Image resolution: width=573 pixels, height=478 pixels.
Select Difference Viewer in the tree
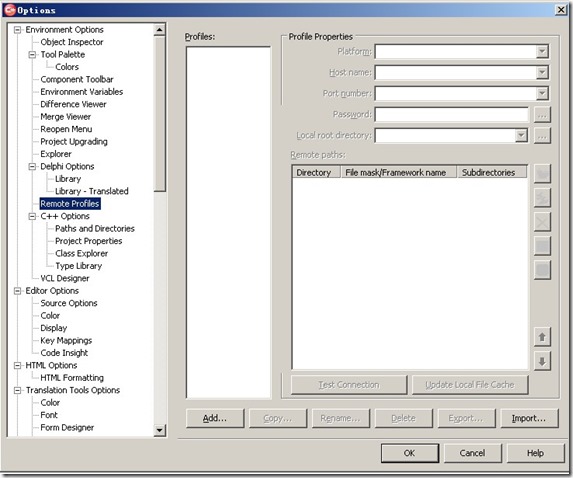[73, 104]
